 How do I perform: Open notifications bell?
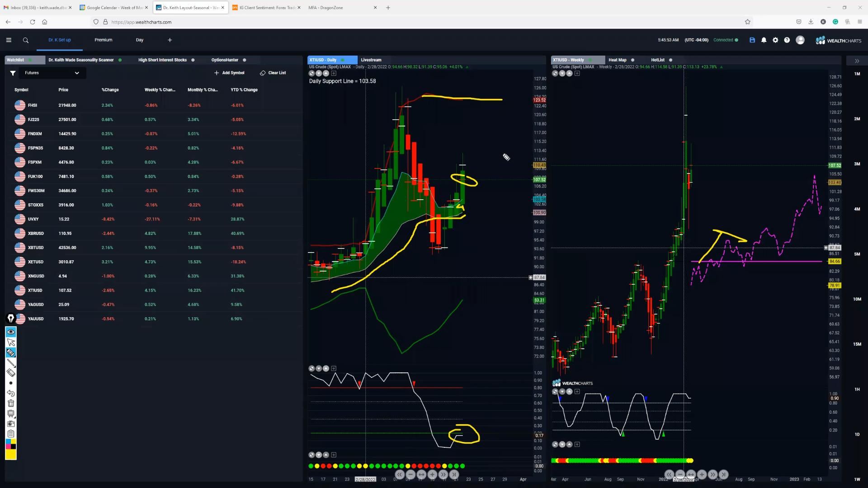point(764,40)
